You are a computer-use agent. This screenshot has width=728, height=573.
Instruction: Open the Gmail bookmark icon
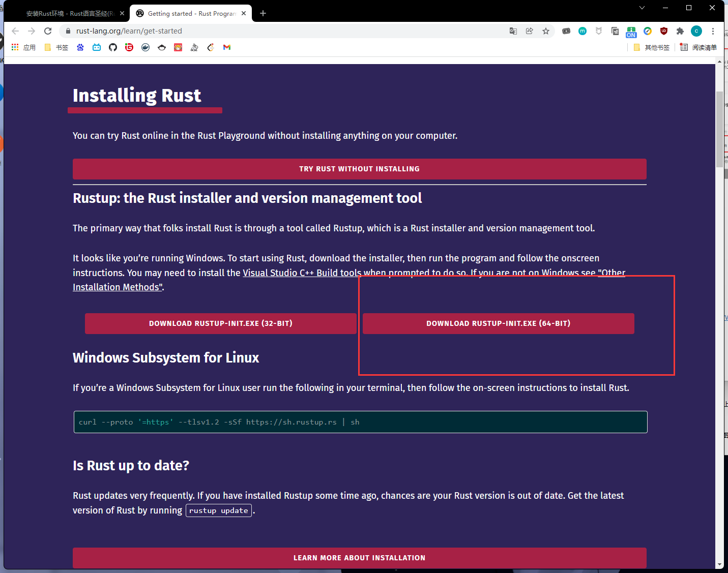[227, 47]
